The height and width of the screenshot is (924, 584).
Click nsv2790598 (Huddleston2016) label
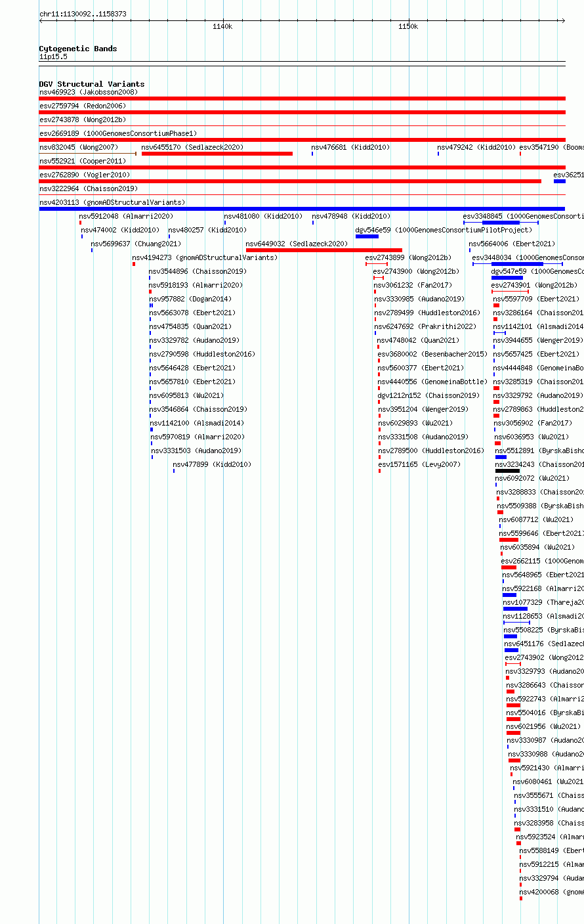[201, 354]
